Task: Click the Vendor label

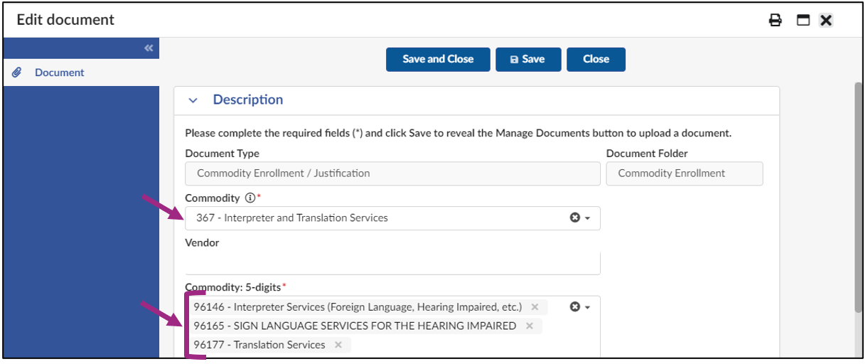Action: click(x=202, y=242)
